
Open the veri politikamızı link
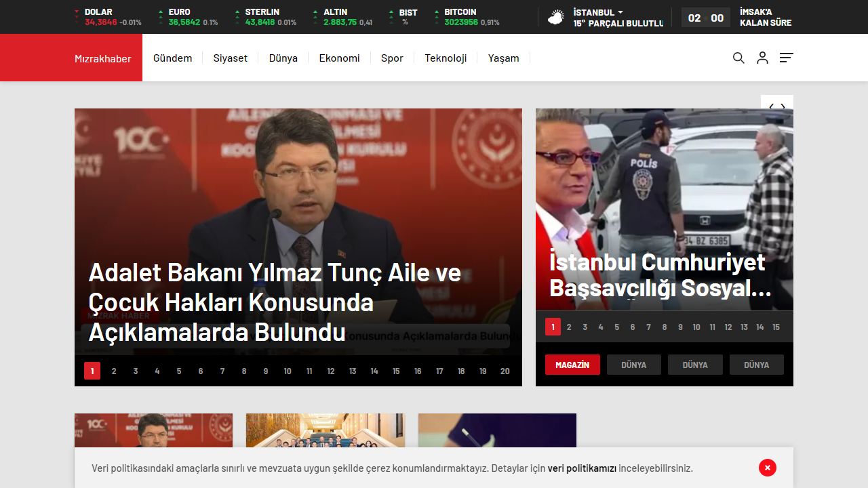click(582, 468)
